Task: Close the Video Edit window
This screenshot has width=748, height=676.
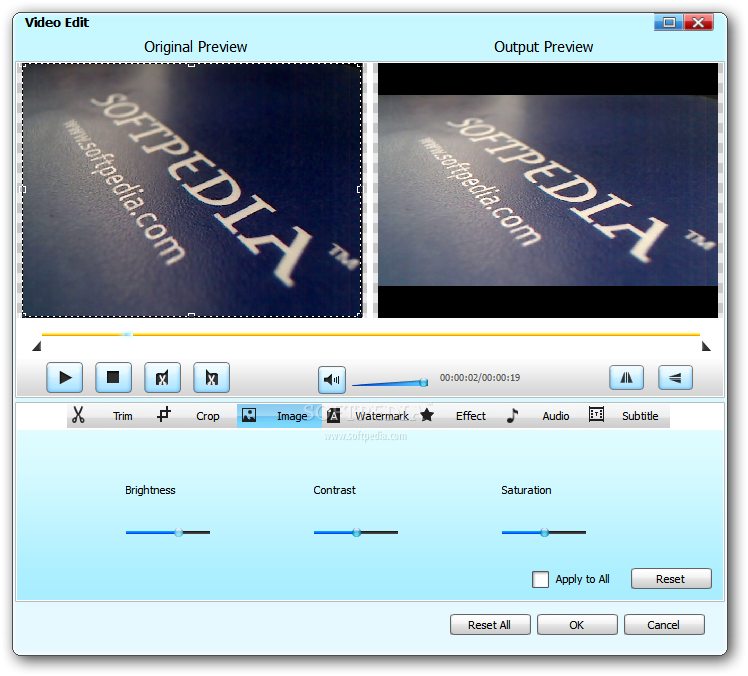Action: [698, 22]
